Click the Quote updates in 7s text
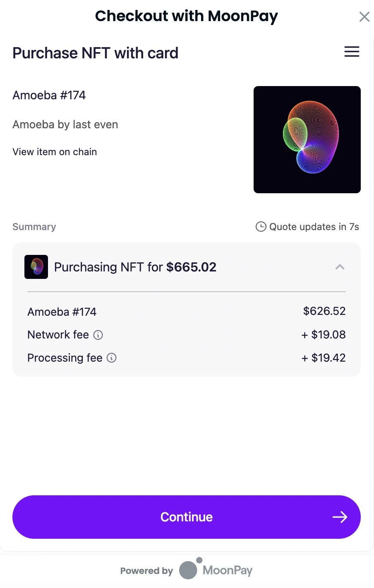Image resolution: width=374 pixels, height=588 pixels. coord(314,227)
